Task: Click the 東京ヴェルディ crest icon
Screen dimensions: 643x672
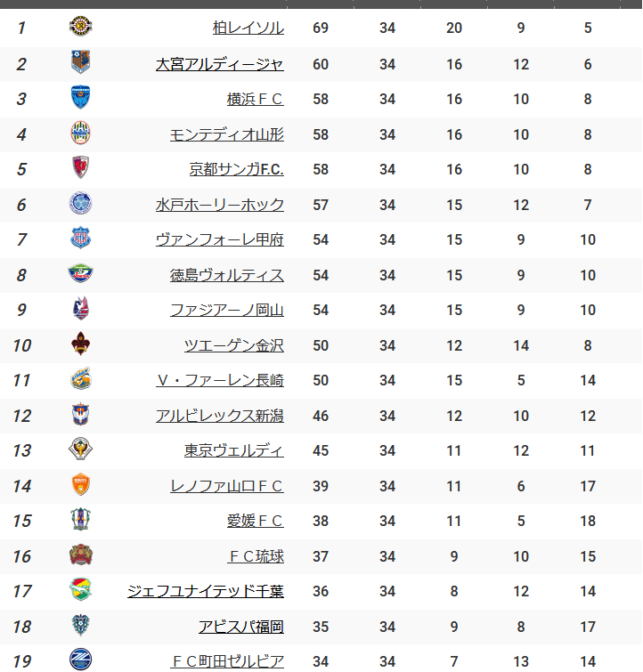Action: point(80,449)
